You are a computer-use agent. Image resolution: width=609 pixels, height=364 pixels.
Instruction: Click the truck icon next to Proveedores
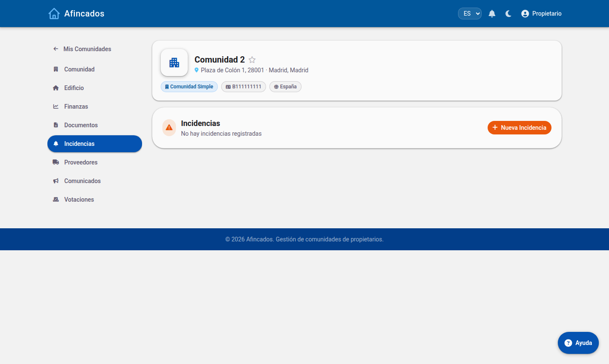coord(56,162)
